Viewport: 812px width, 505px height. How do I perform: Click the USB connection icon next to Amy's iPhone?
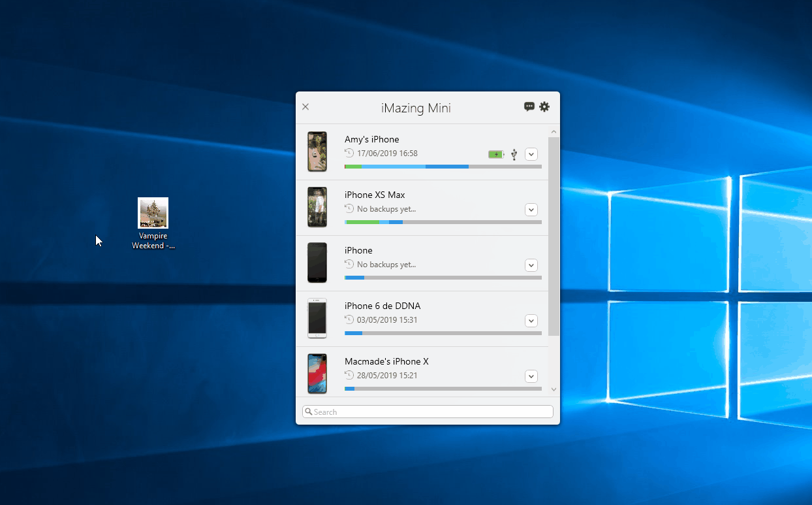click(x=513, y=154)
